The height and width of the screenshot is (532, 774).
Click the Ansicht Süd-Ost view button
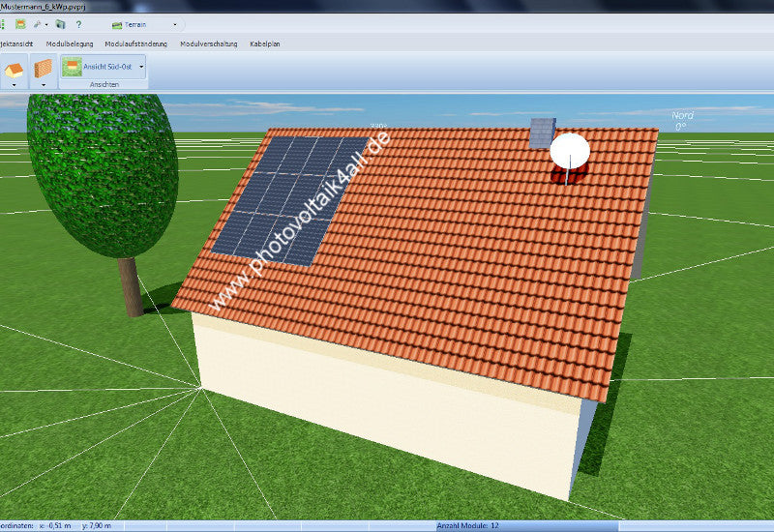[x=98, y=67]
